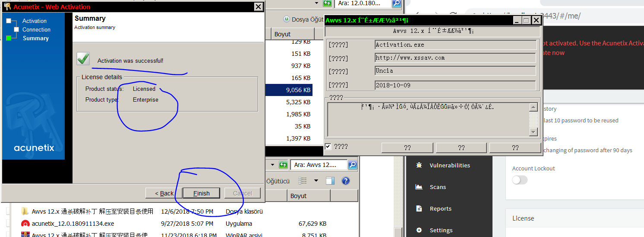
Task: Click the Dosya Öğütücü shredder icon
Action: [x=286, y=19]
